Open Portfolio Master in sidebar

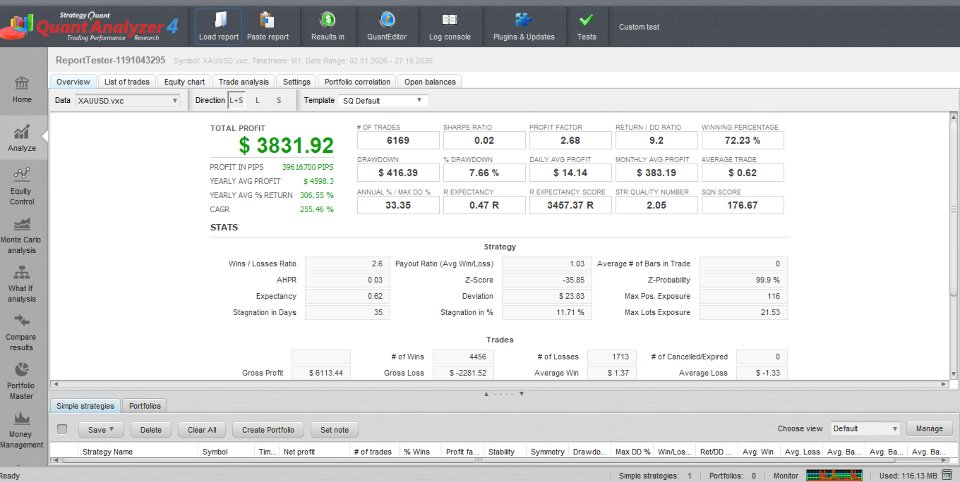click(x=21, y=382)
